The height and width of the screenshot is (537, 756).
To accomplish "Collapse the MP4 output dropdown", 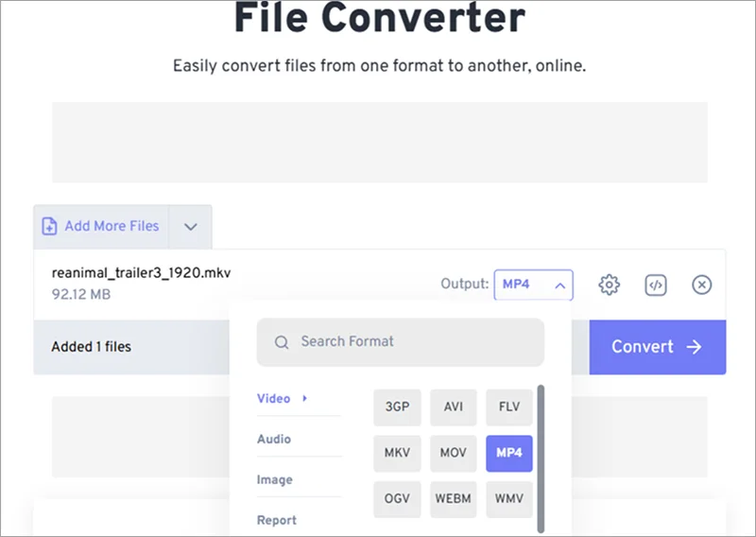I will click(x=533, y=285).
